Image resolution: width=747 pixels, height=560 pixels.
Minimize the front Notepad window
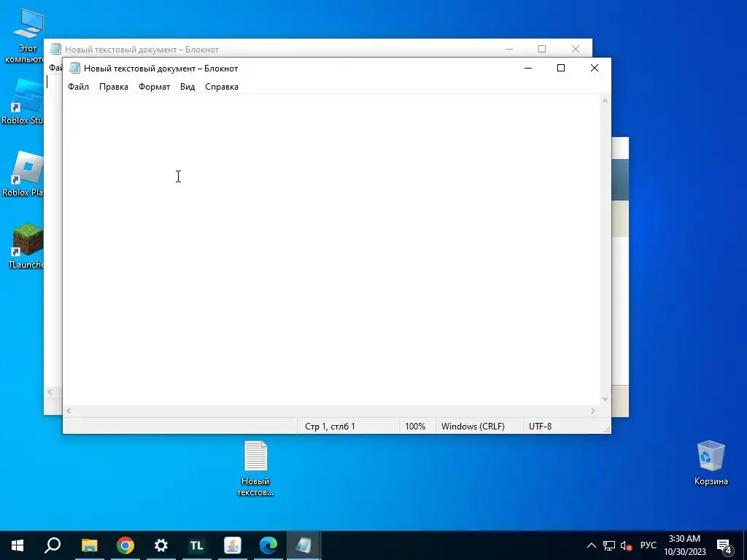tap(528, 68)
